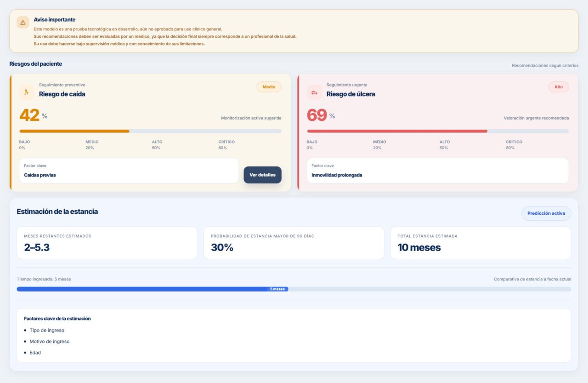Click the Edad list item
This screenshot has height=383, width=588.
[35, 353]
